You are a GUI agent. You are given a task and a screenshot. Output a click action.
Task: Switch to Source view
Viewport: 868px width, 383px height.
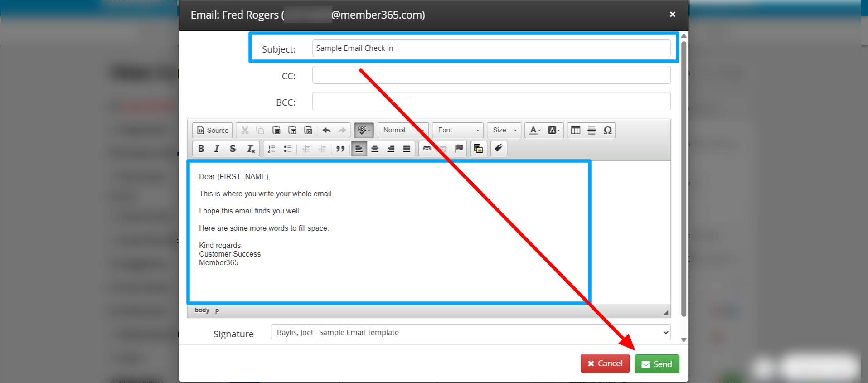[x=213, y=130]
